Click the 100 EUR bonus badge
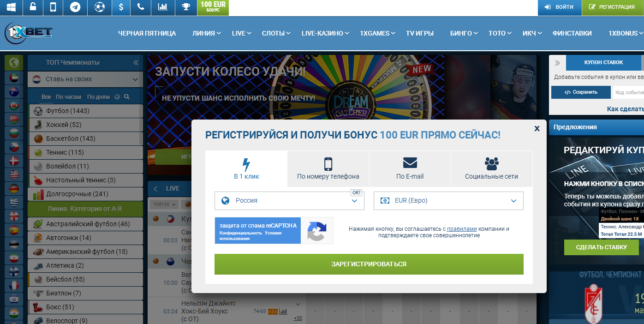The width and height of the screenshot is (644, 324). (x=213, y=7)
